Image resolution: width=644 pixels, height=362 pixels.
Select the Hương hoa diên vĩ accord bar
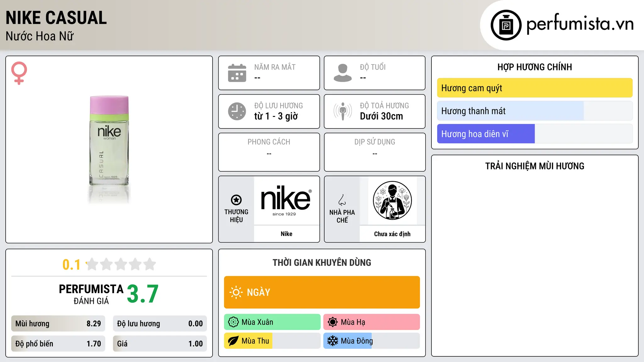pos(535,134)
